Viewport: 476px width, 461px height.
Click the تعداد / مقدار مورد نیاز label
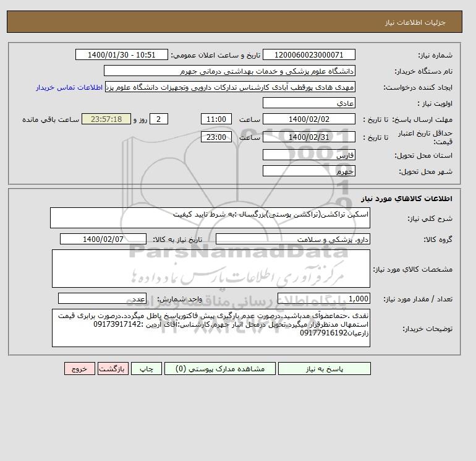[x=418, y=299]
